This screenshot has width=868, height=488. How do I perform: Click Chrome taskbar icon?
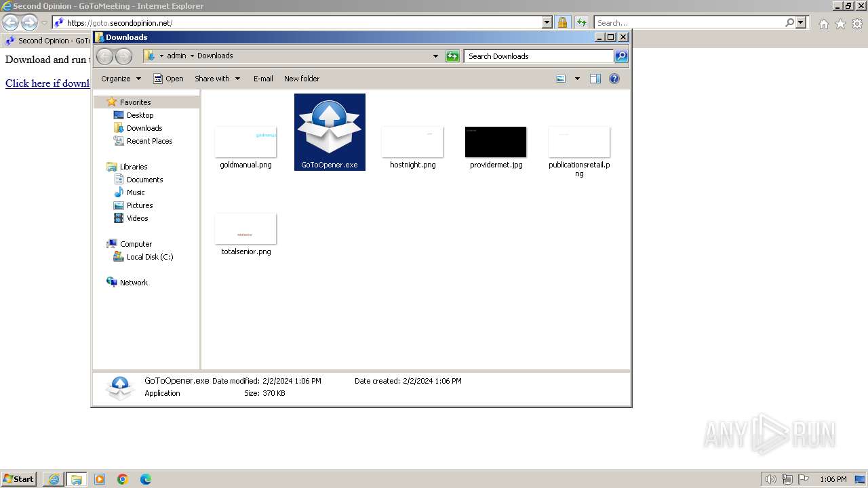click(x=123, y=479)
